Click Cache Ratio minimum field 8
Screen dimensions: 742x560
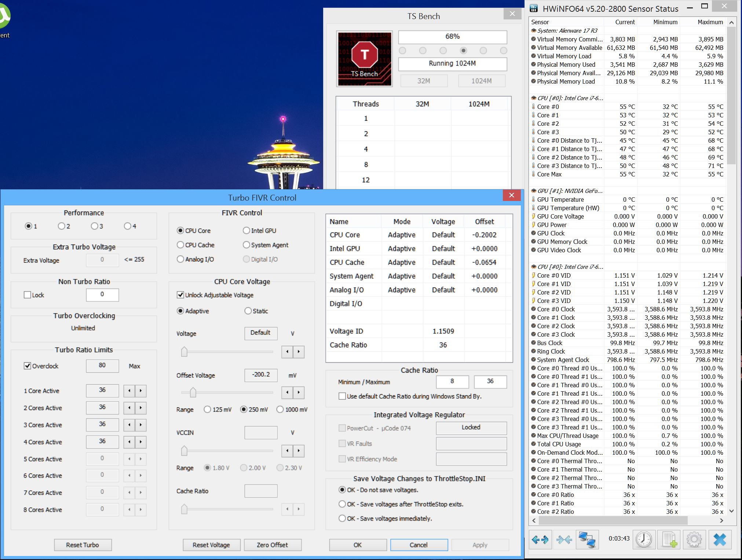pyautogui.click(x=452, y=382)
